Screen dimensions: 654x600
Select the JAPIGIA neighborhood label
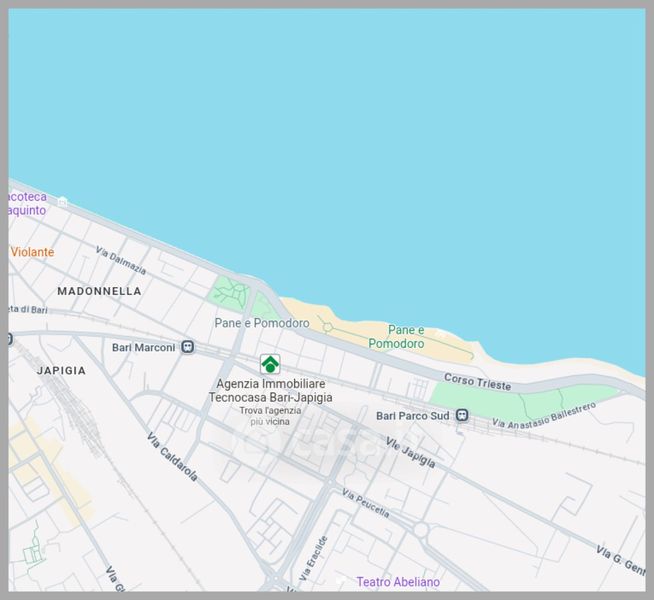[60, 370]
